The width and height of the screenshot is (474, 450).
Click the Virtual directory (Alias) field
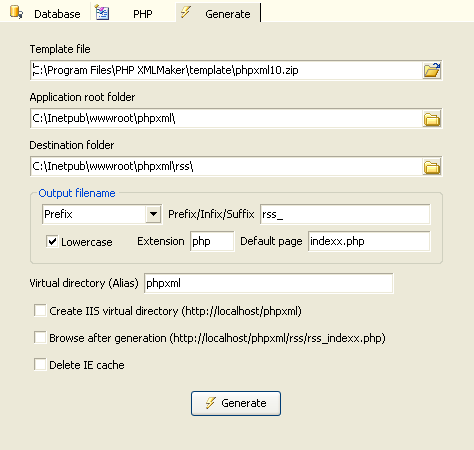point(269,283)
